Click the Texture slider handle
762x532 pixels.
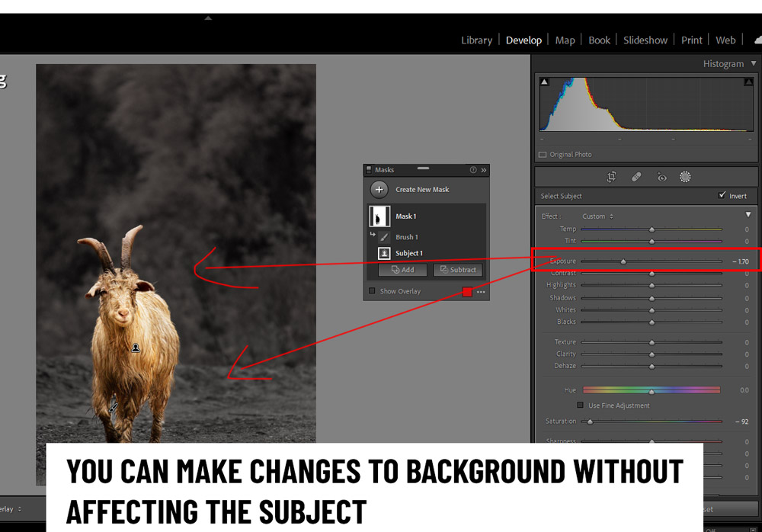(652, 342)
